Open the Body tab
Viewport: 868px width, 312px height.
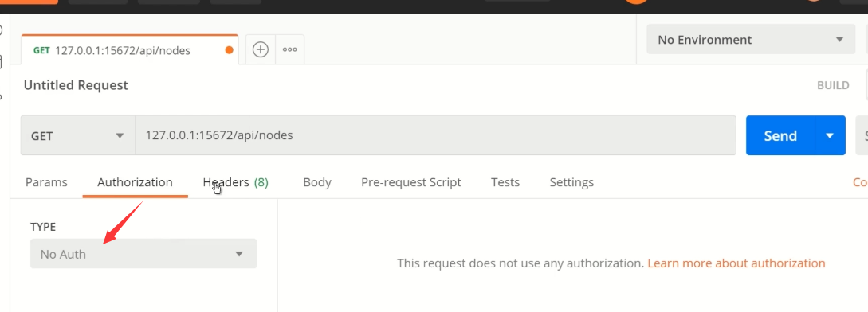tap(317, 182)
